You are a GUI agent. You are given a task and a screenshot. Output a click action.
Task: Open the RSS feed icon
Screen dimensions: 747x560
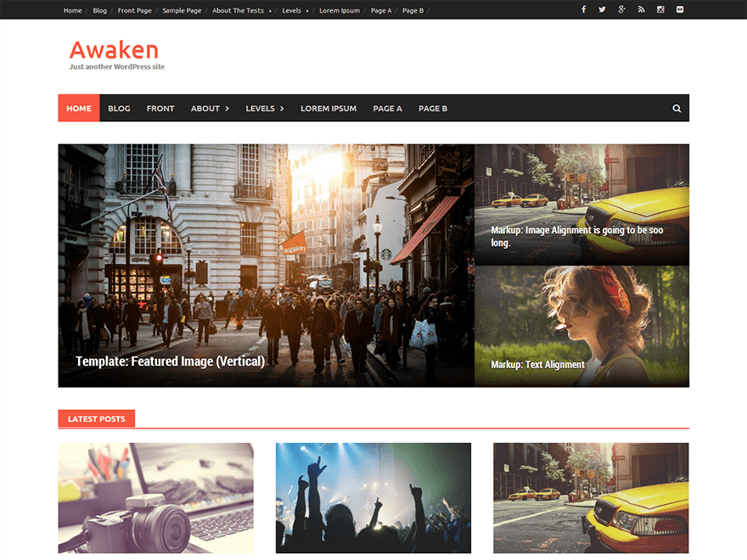tap(642, 9)
